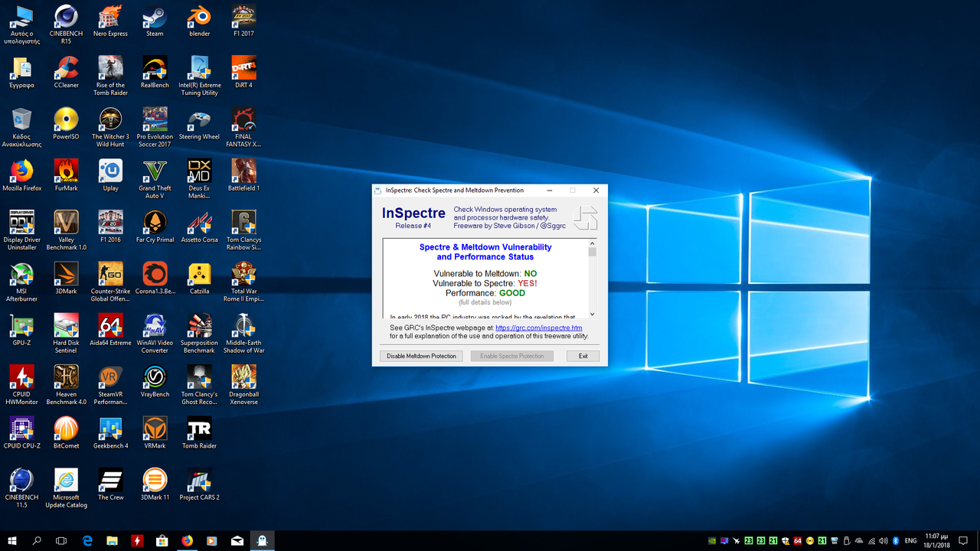Select the BitComet desktop icon

coord(66,432)
